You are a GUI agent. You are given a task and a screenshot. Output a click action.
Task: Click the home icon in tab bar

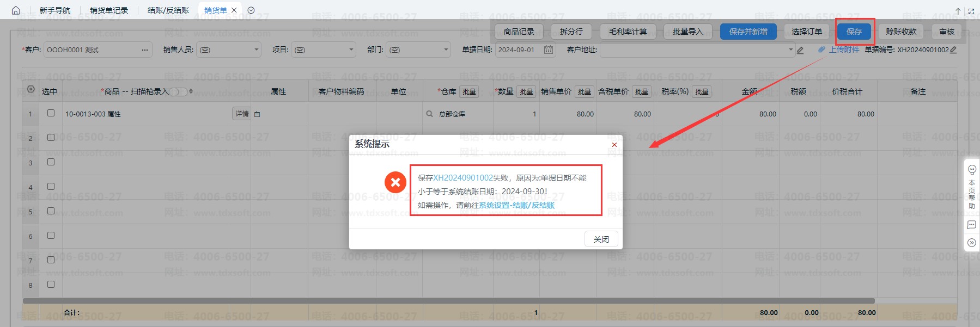(16, 10)
